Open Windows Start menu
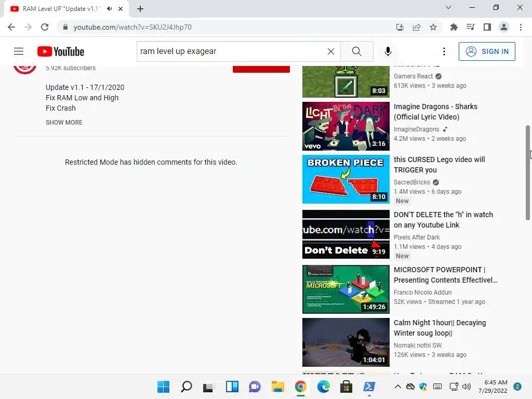This screenshot has height=399, width=532. [163, 387]
